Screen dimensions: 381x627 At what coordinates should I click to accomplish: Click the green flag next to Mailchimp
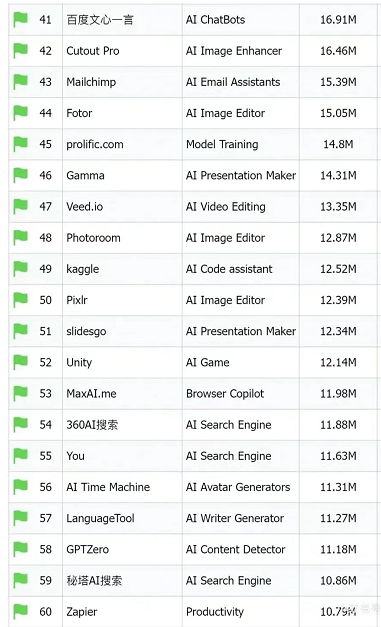point(21,82)
